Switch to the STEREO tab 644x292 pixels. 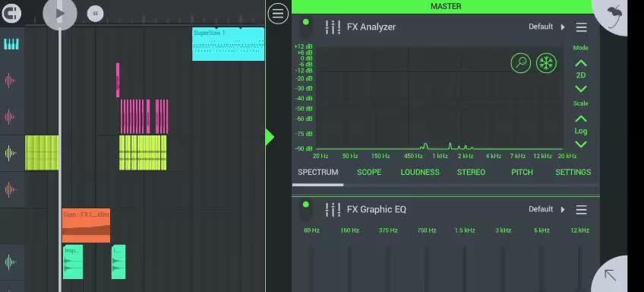(471, 173)
